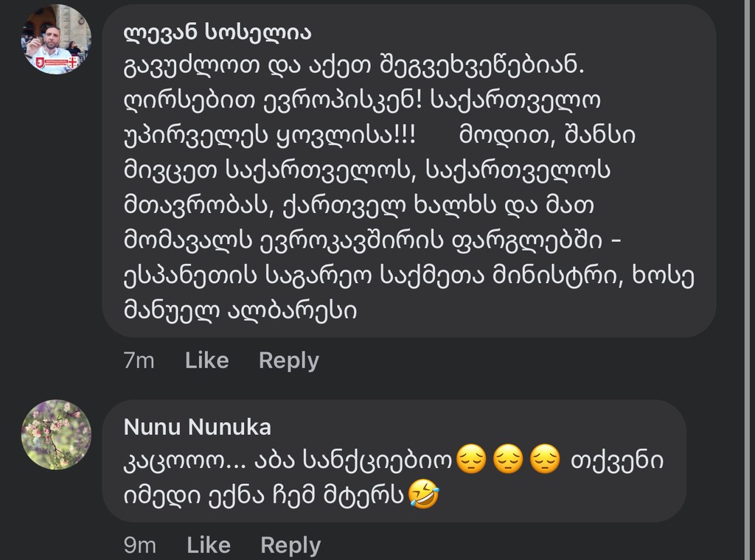This screenshot has height=560, width=755.
Task: Click the middle pensive face emoji
Action: pyautogui.click(x=509, y=461)
